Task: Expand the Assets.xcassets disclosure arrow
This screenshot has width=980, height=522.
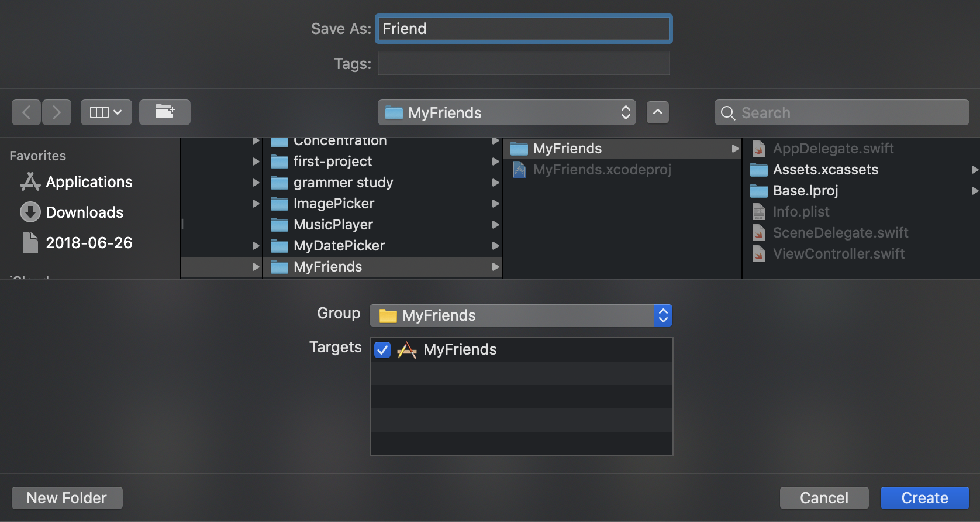Action: click(974, 170)
